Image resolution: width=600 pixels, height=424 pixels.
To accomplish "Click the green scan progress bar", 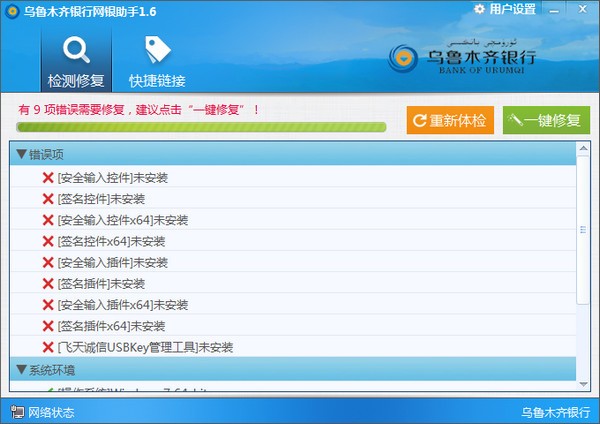I will [x=201, y=127].
